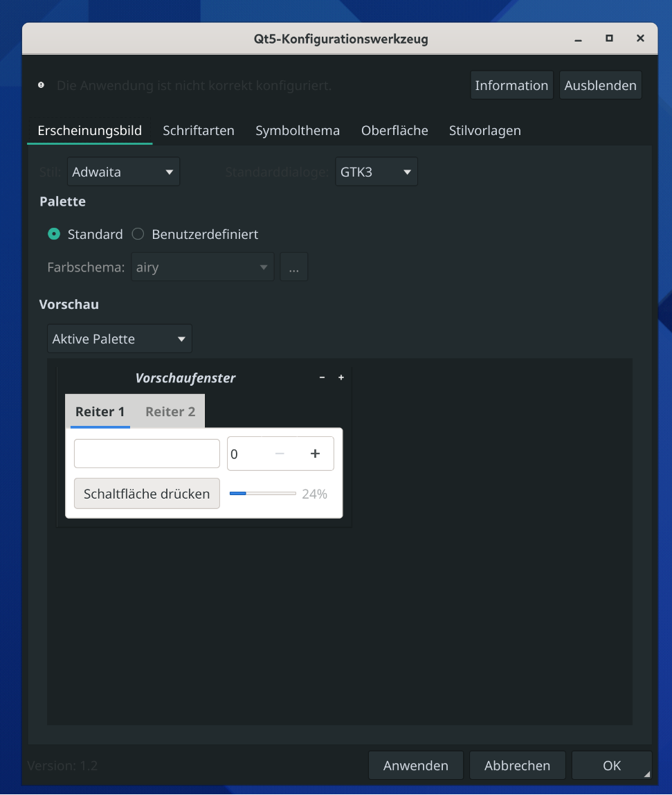Go to the Oberfläche tab

tap(394, 130)
